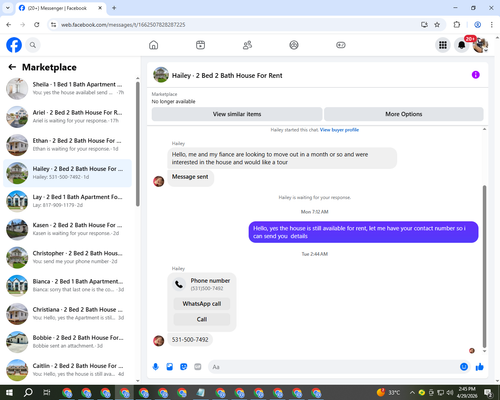Screen dimensions: 500x400
Task: Open Ariel 2 Bed 2 Bath House chat
Action: click(67, 117)
